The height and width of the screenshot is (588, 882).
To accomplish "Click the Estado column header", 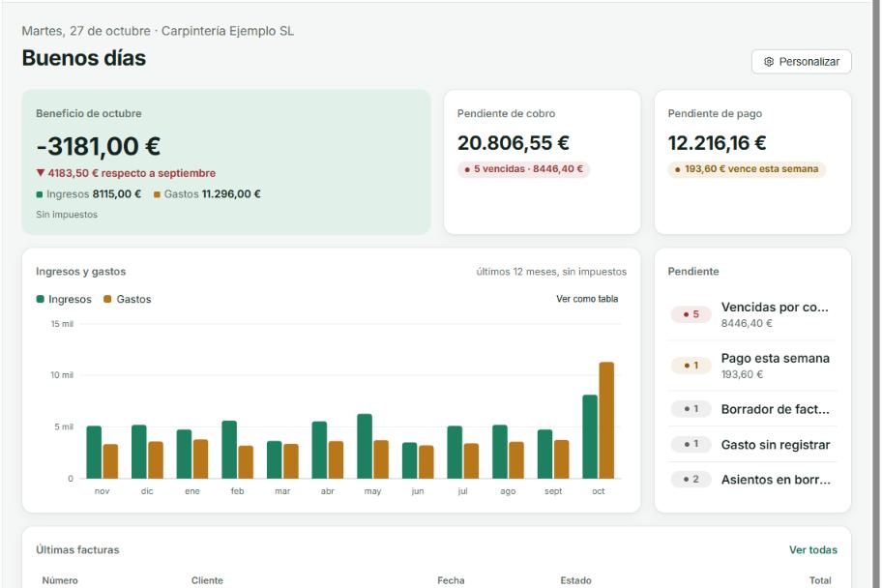I will point(575,580).
